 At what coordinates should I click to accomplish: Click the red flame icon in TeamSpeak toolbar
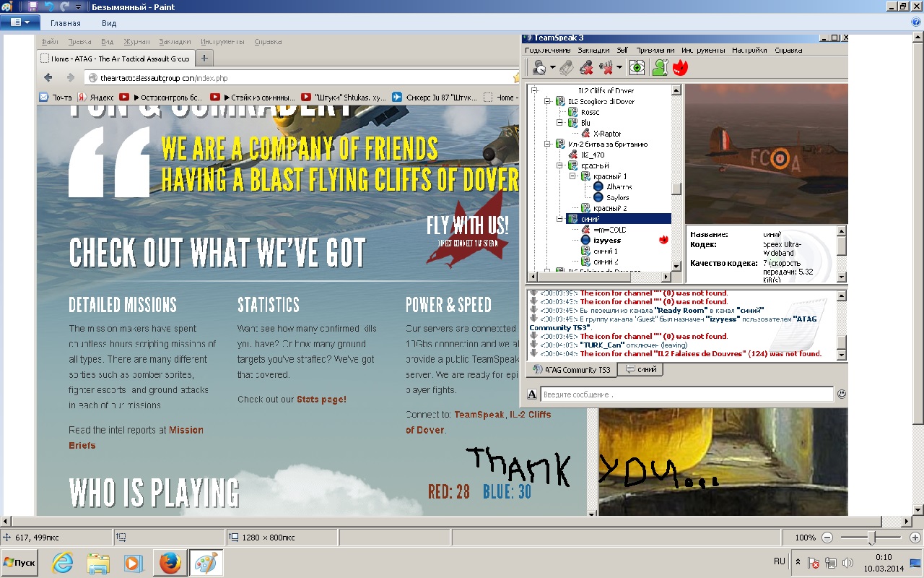click(680, 68)
